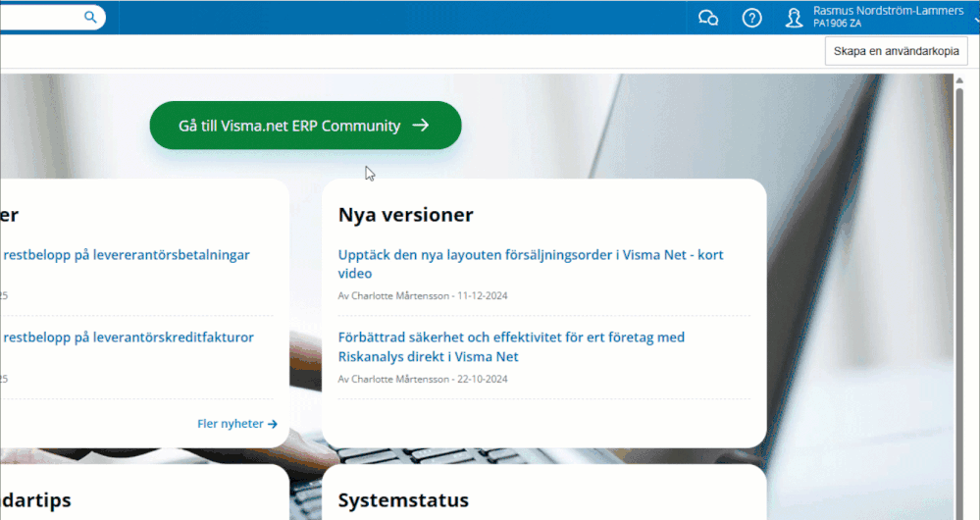The width and height of the screenshot is (980, 520).
Task: Click Skapa en användarkopia button
Action: [897, 51]
